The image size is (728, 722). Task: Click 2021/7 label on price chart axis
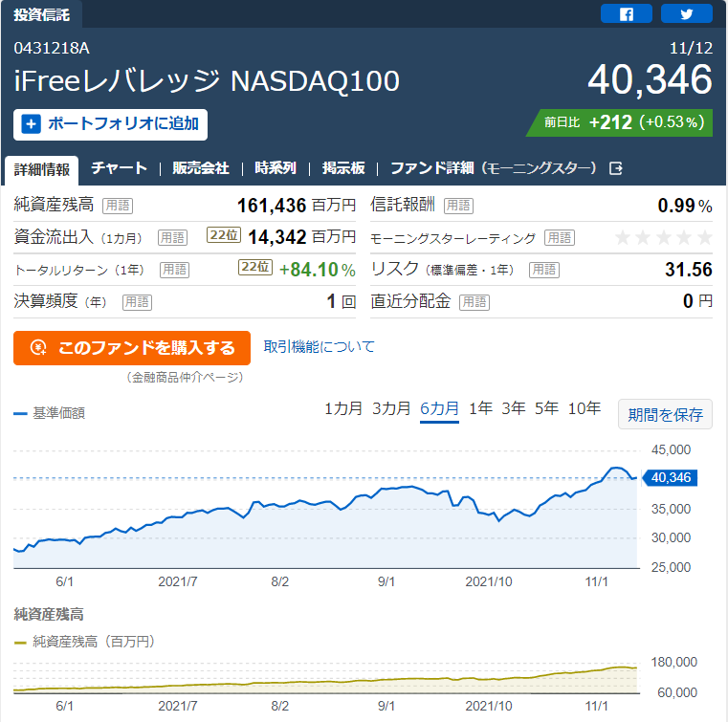(178, 581)
